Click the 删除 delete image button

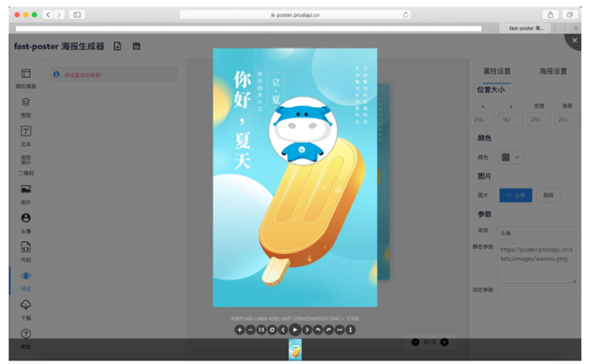coord(547,195)
